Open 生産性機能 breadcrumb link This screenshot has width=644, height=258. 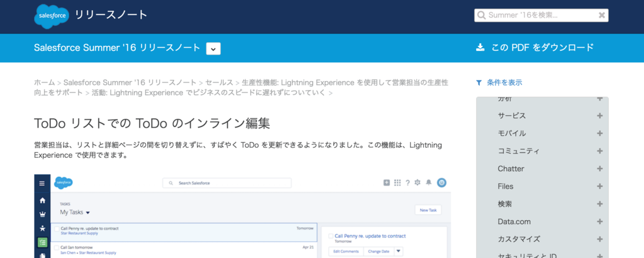[241, 87]
